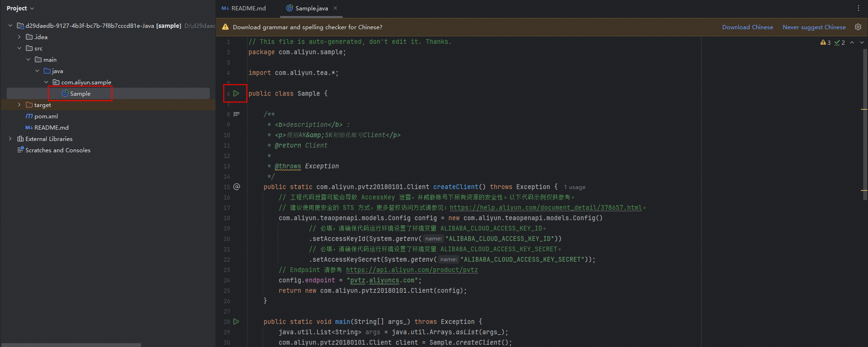Viewport: 868px width, 347px height.
Task: Switch to the Sample.java tab
Action: [311, 8]
